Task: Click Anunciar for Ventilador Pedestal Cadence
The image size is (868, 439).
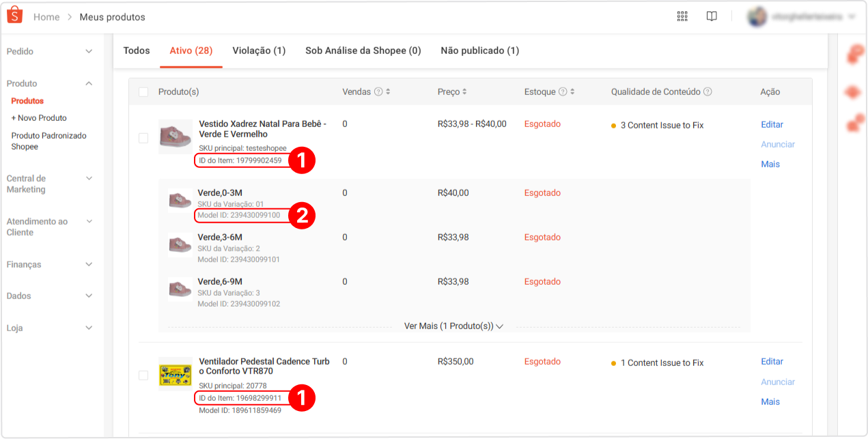Action: (x=778, y=382)
